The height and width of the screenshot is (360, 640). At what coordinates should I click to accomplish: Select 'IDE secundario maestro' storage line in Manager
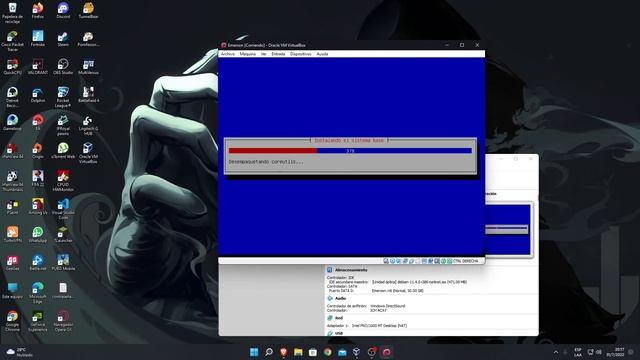click(x=397, y=282)
